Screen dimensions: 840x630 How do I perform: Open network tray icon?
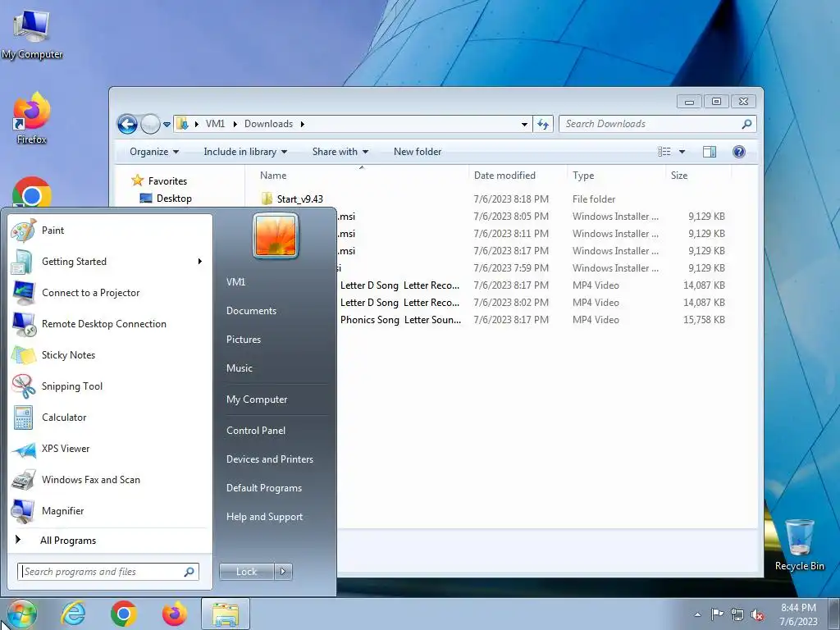pos(737,614)
